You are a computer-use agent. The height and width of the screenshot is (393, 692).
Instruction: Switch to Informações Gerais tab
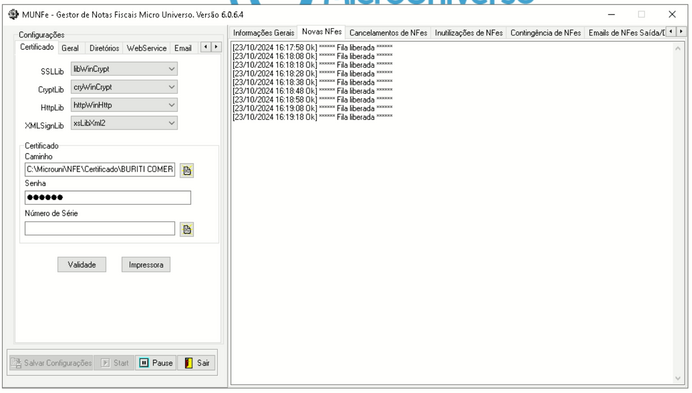pyautogui.click(x=263, y=33)
